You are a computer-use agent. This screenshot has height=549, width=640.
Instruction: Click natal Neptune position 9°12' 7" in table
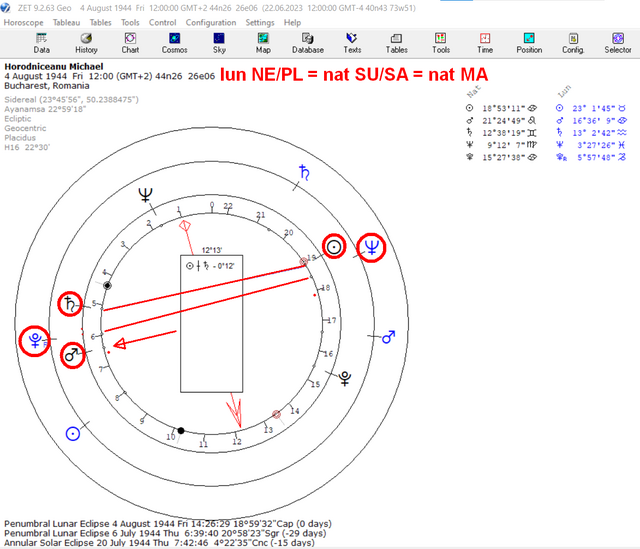505,145
